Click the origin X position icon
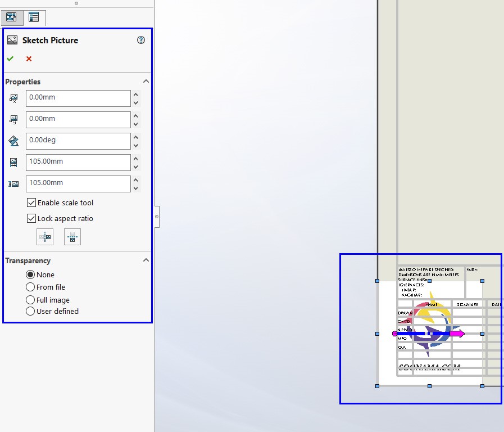Viewport: 504px width, 432px height. click(x=13, y=98)
